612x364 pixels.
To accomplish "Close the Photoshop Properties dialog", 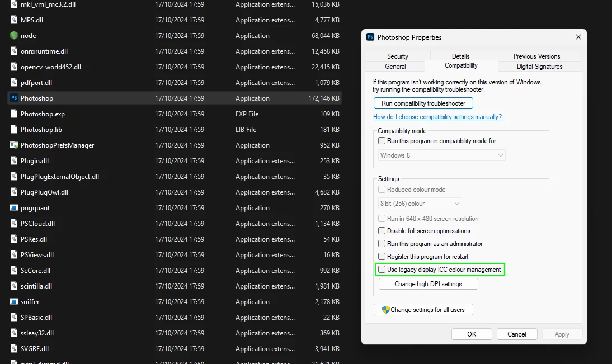I will click(578, 37).
